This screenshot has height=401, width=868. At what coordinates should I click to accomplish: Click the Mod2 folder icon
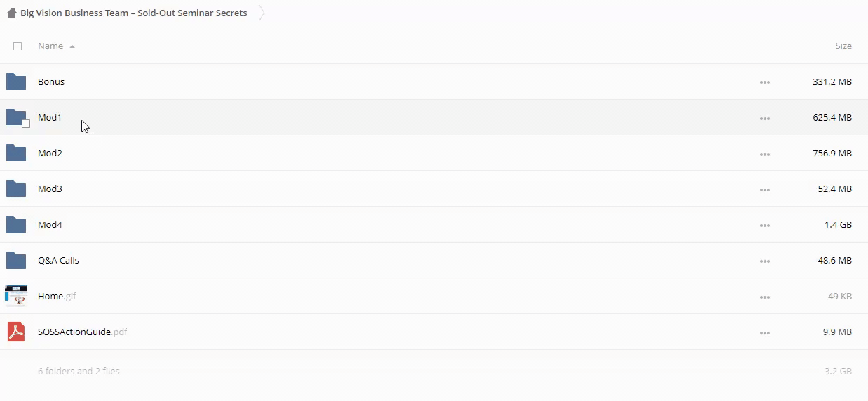pyautogui.click(x=16, y=153)
